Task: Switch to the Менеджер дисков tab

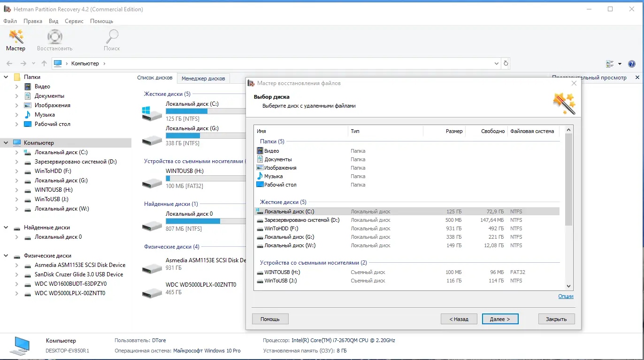Action: point(203,78)
